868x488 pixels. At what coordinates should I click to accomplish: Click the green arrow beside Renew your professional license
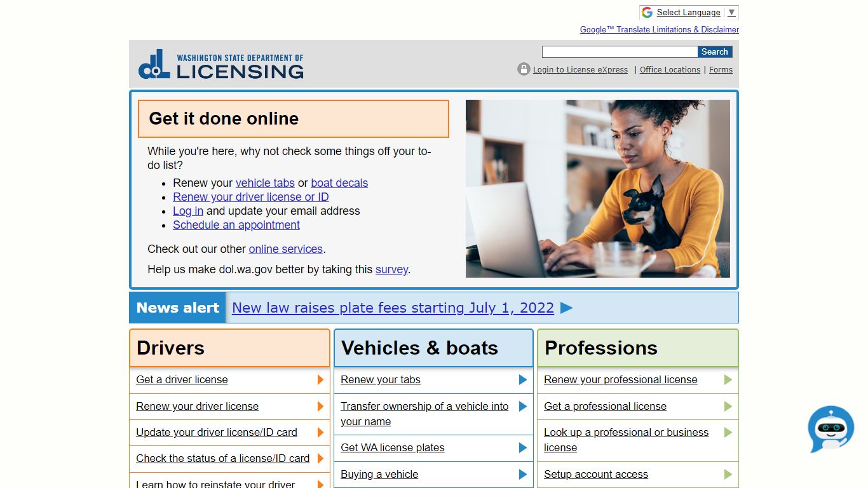728,380
